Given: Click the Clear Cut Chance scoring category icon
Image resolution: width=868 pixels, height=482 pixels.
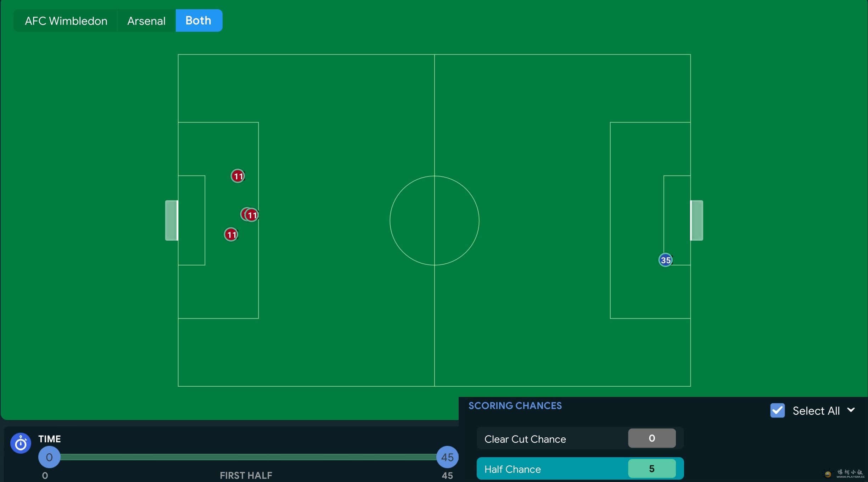Looking at the screenshot, I should click(651, 438).
